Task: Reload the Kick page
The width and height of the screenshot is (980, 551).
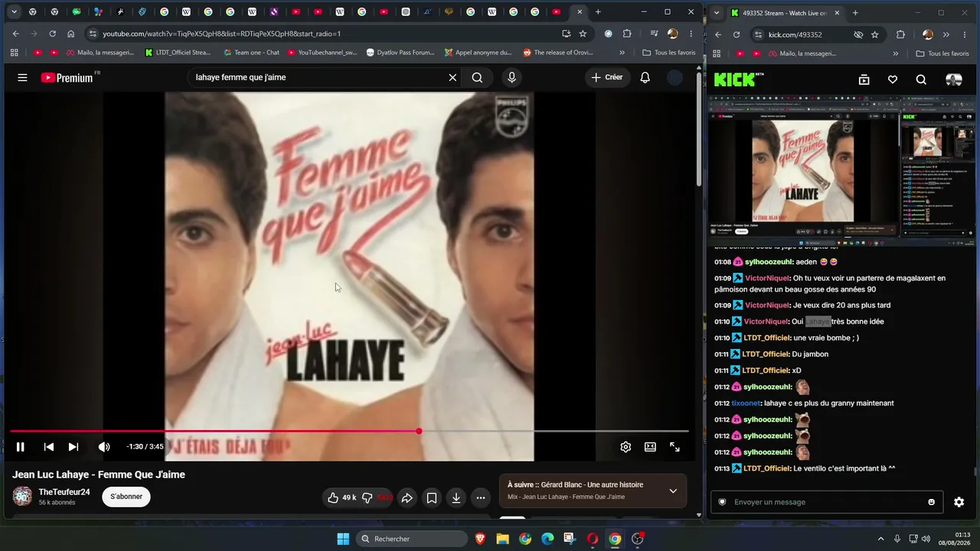Action: pos(737,34)
